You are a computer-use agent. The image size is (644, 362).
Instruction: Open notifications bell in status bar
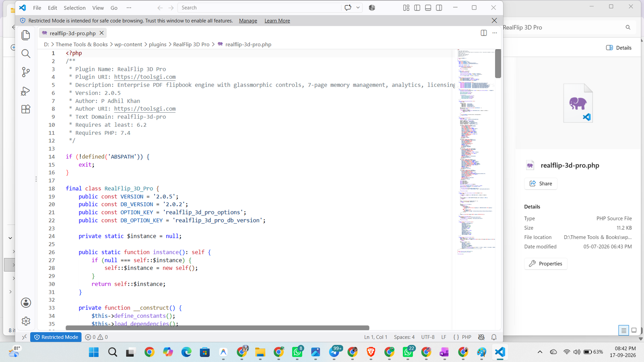(494, 337)
